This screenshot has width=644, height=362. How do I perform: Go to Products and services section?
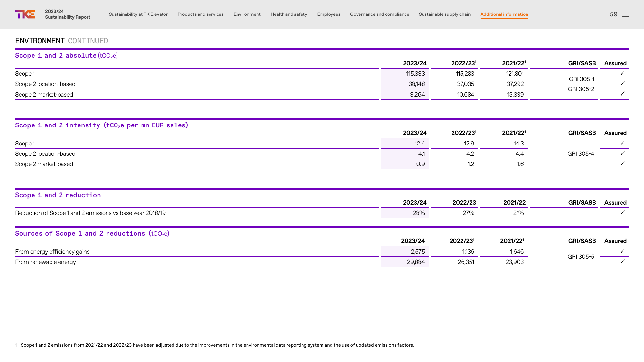point(200,14)
